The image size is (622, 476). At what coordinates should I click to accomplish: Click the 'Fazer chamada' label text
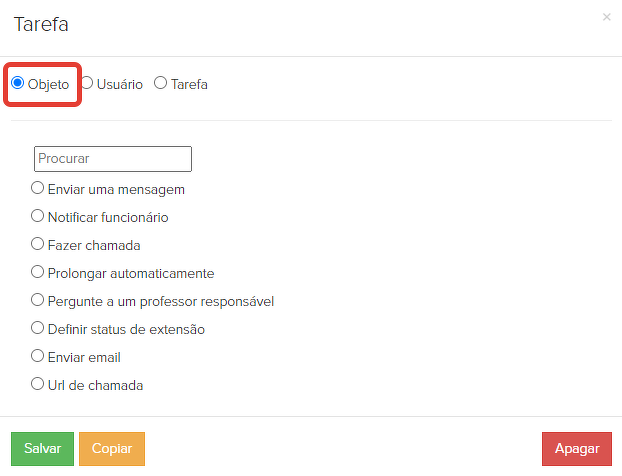coord(94,245)
